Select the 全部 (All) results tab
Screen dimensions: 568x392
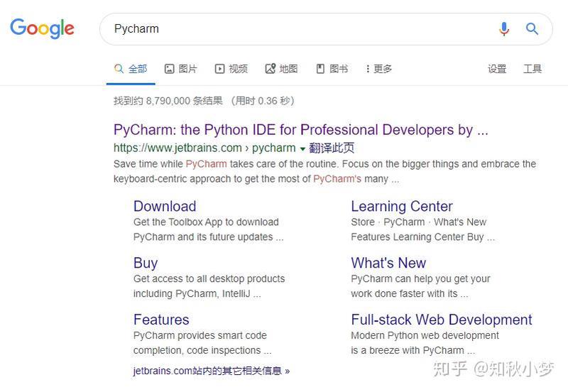point(131,69)
